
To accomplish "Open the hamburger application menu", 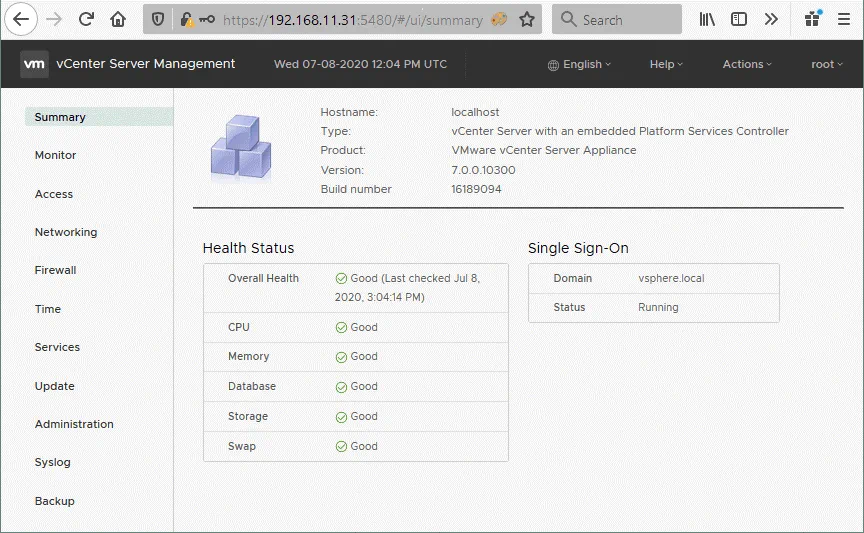I will click(x=843, y=19).
